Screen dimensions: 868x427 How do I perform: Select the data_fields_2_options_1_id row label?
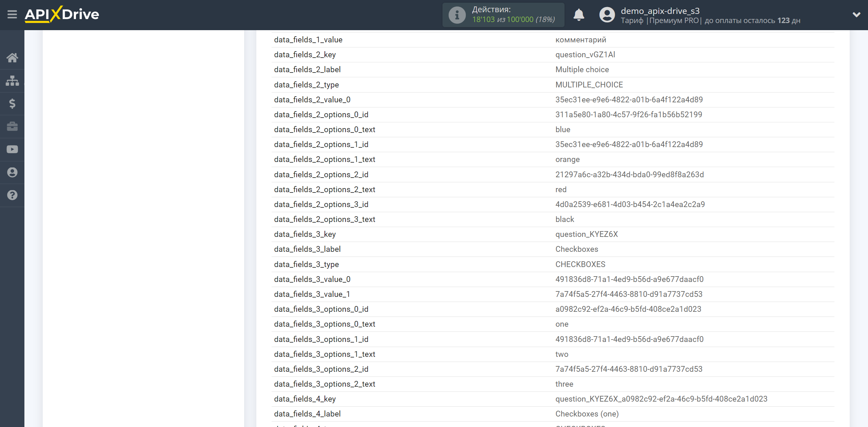click(321, 144)
